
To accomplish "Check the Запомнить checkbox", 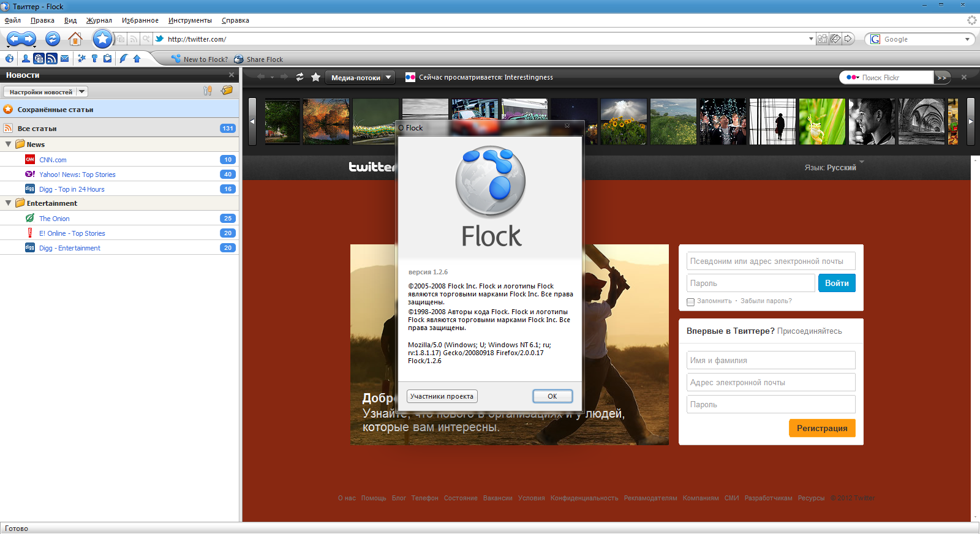I will (x=691, y=302).
